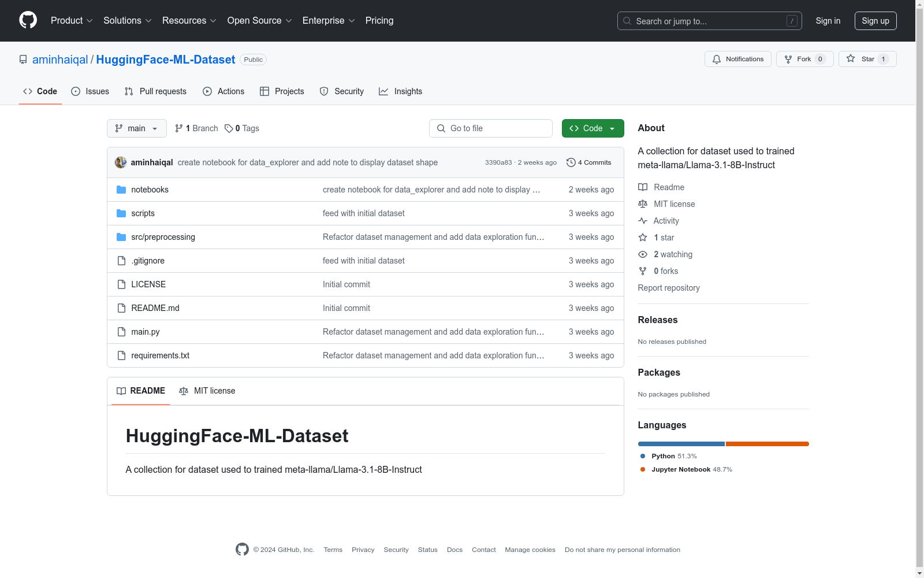Image resolution: width=924 pixels, height=578 pixels.
Task: Click the page vertical scrollbar
Action: pos(919,289)
